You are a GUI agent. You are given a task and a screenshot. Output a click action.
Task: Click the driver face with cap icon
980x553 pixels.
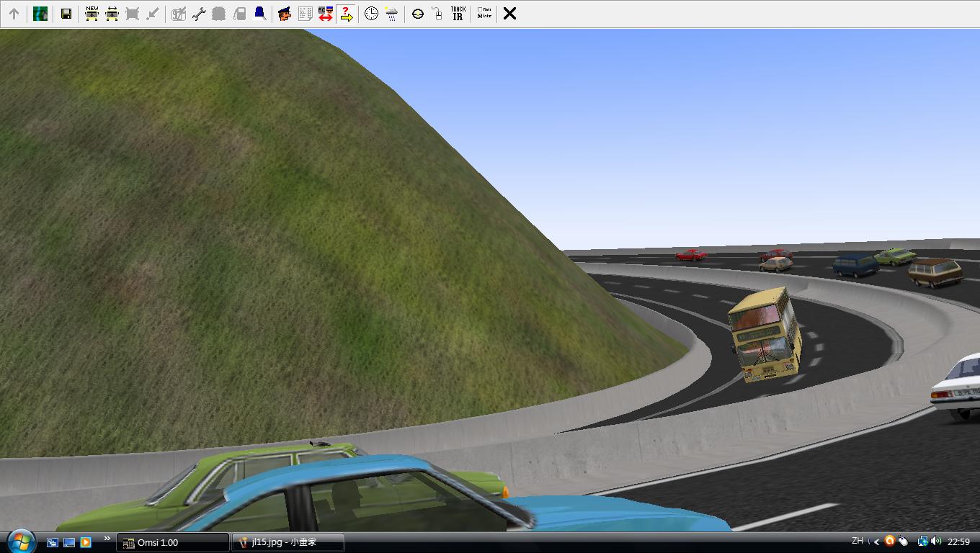285,14
